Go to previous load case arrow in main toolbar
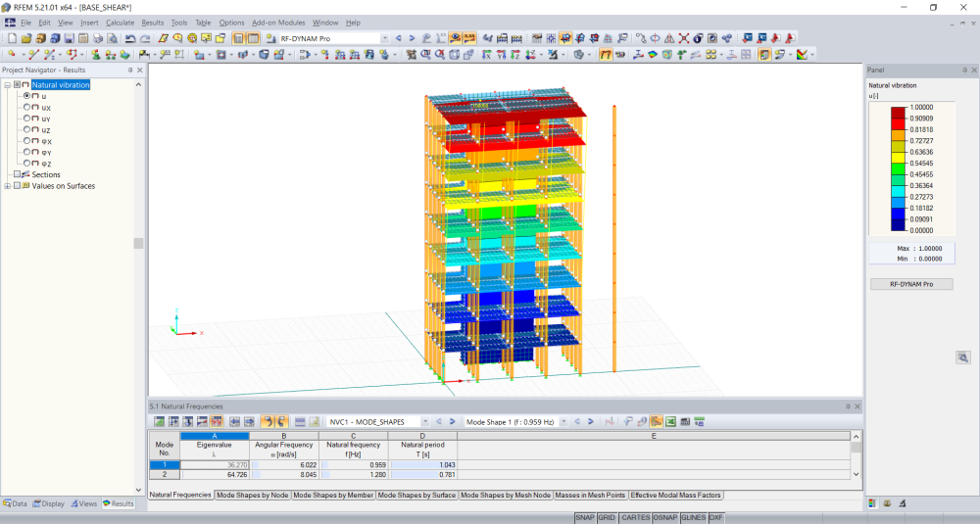The image size is (980, 524). (x=398, y=39)
